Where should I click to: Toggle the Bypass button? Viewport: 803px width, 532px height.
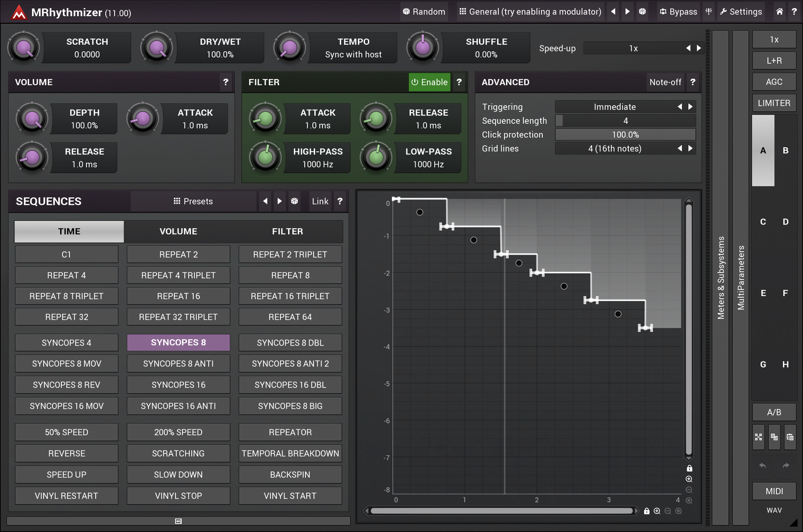click(678, 11)
